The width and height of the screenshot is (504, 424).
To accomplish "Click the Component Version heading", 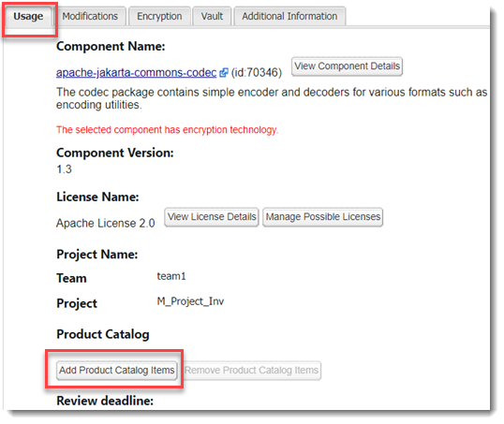I will pos(114,153).
